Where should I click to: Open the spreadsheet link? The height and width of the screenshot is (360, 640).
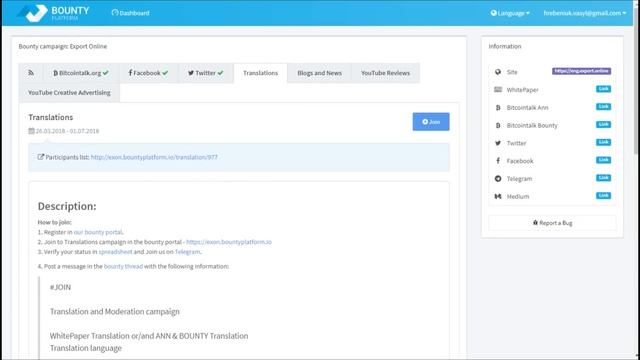pos(116,252)
